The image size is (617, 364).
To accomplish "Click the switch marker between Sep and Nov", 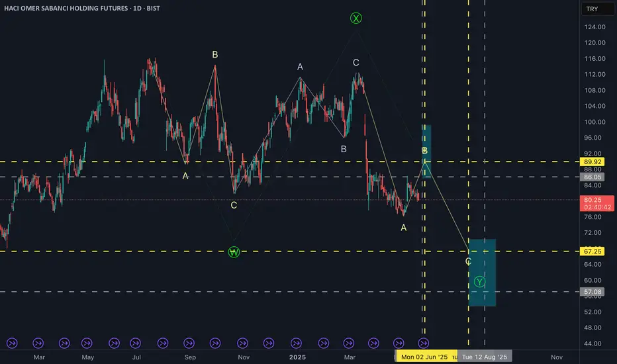I will tap(215, 343).
